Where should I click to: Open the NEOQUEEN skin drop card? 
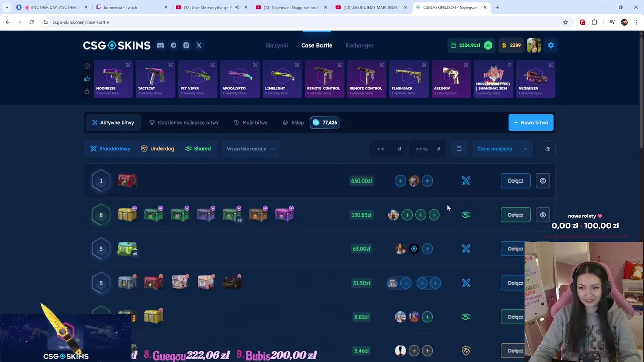point(536,79)
